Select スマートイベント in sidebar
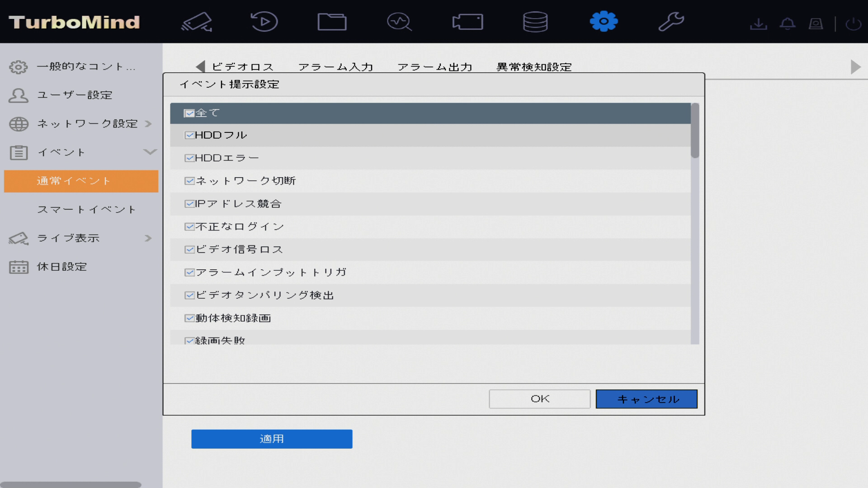 [86, 210]
